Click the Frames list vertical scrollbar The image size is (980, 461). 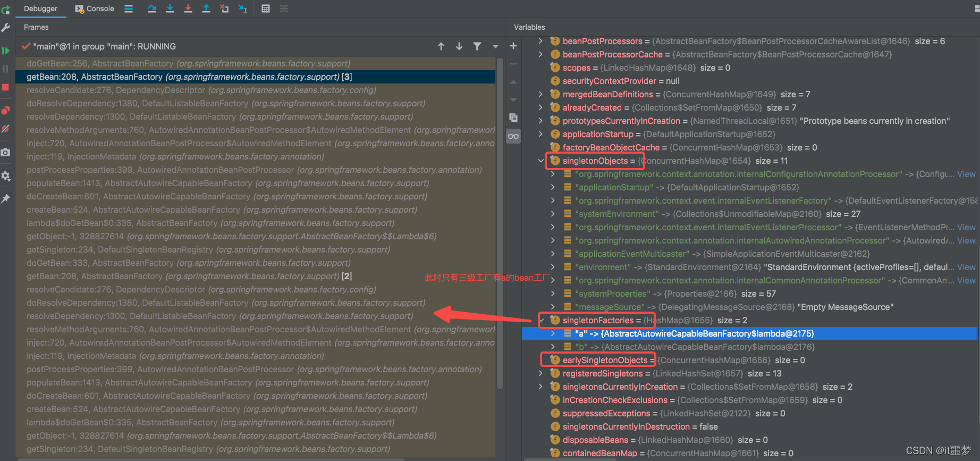(x=500, y=223)
